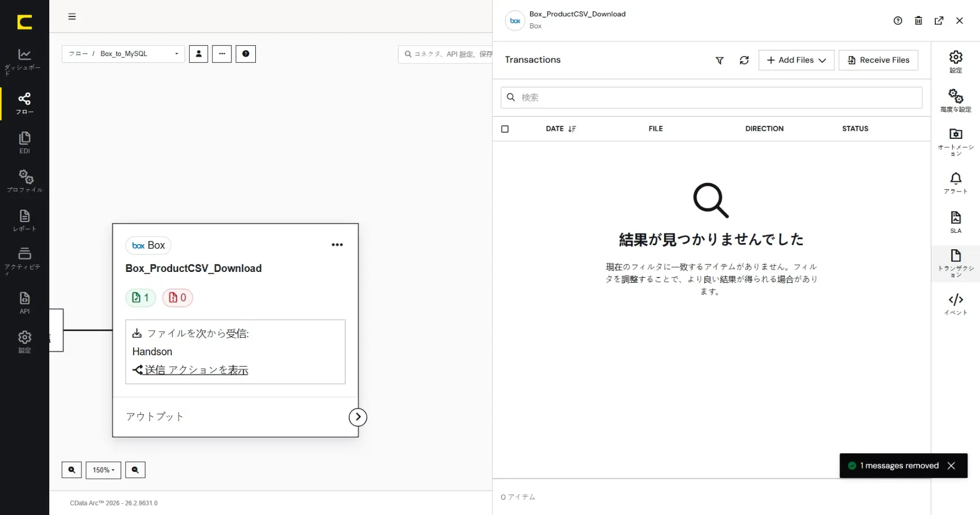
Task: Open the Automation (オートメーション) tab
Action: [956, 142]
